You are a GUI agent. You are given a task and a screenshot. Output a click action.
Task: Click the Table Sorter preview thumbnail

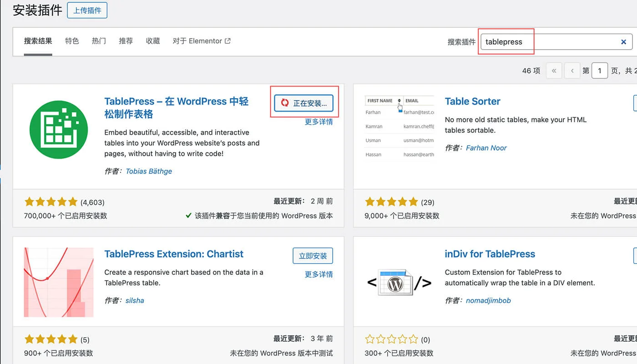pos(399,127)
